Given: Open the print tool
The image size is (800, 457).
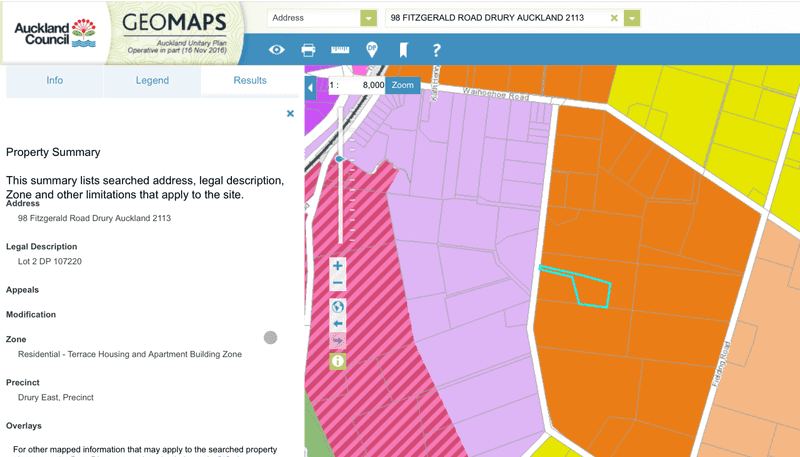Looking at the screenshot, I should [308, 49].
